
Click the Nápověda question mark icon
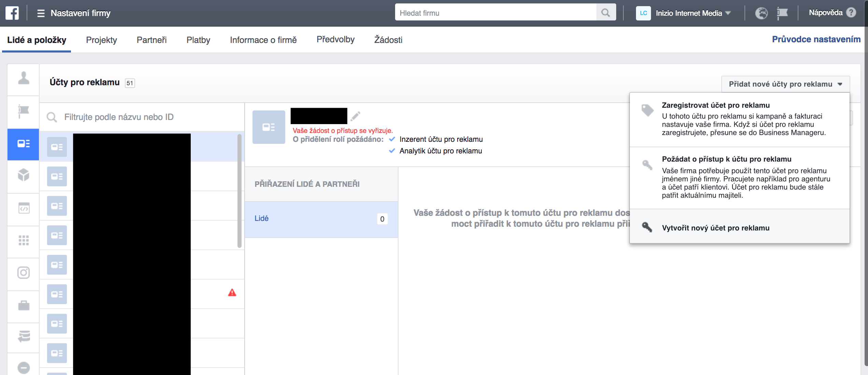[851, 13]
